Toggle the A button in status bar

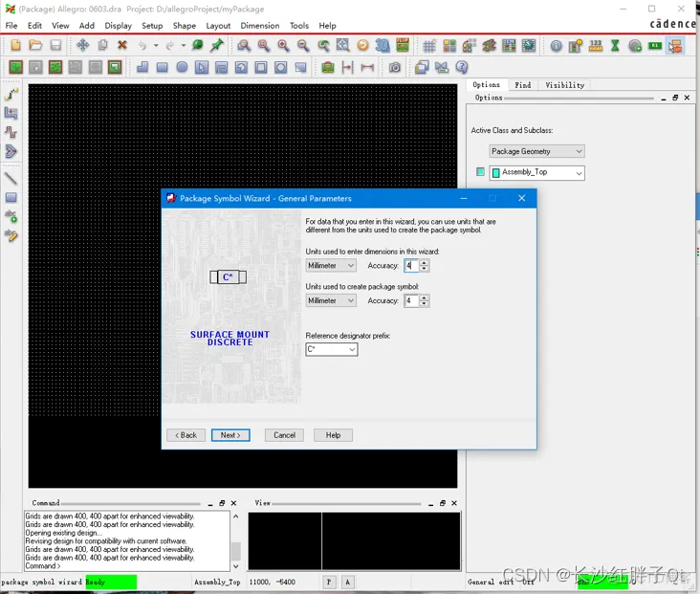tap(348, 582)
